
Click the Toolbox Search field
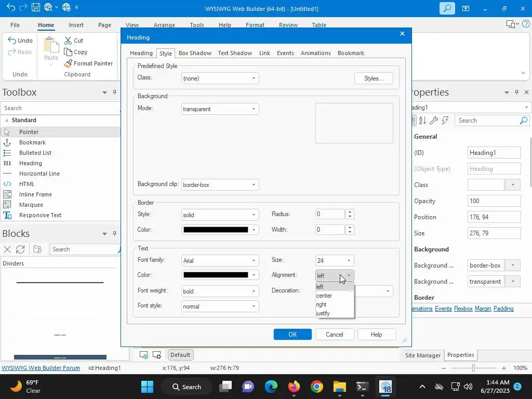[x=60, y=108]
